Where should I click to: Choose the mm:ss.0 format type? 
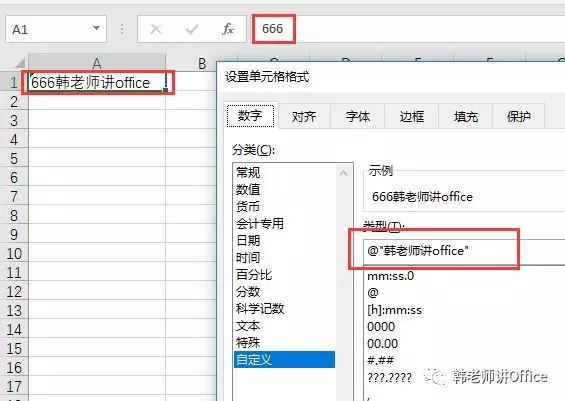tap(391, 276)
